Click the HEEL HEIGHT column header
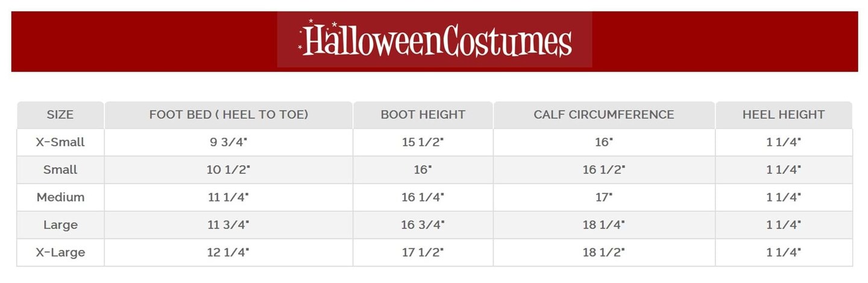The height and width of the screenshot is (283, 868). point(783,114)
